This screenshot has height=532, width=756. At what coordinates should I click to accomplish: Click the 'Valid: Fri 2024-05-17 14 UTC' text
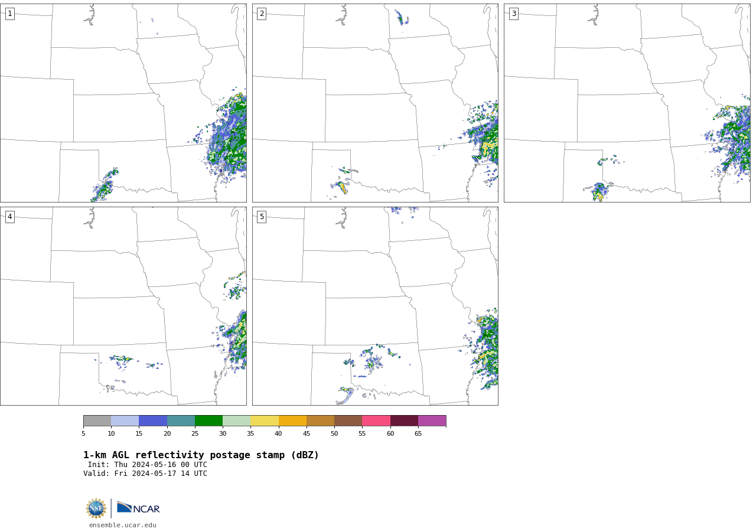point(145,474)
